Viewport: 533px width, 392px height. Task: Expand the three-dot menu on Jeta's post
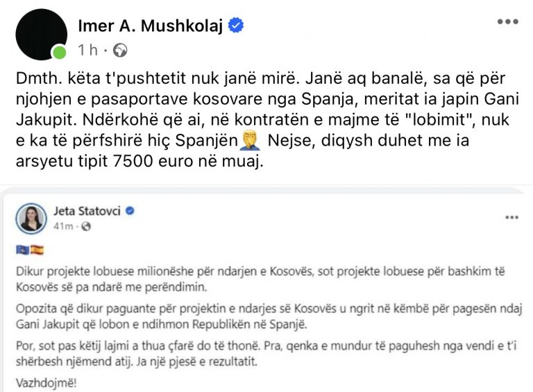(x=511, y=217)
